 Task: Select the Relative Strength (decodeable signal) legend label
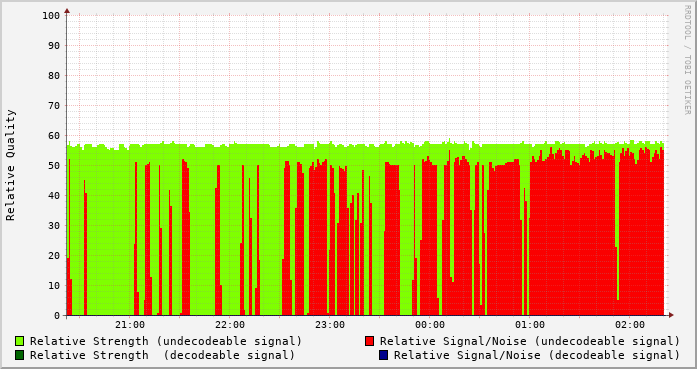[162, 355]
